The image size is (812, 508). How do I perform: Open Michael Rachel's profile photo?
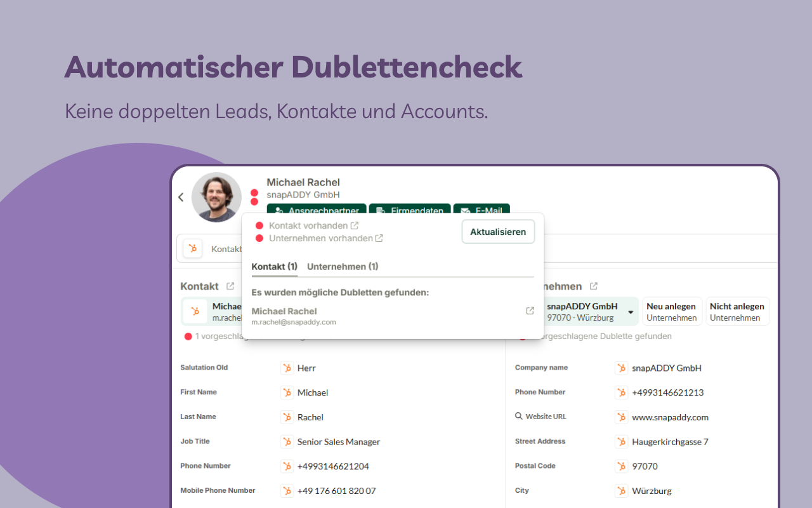216,197
